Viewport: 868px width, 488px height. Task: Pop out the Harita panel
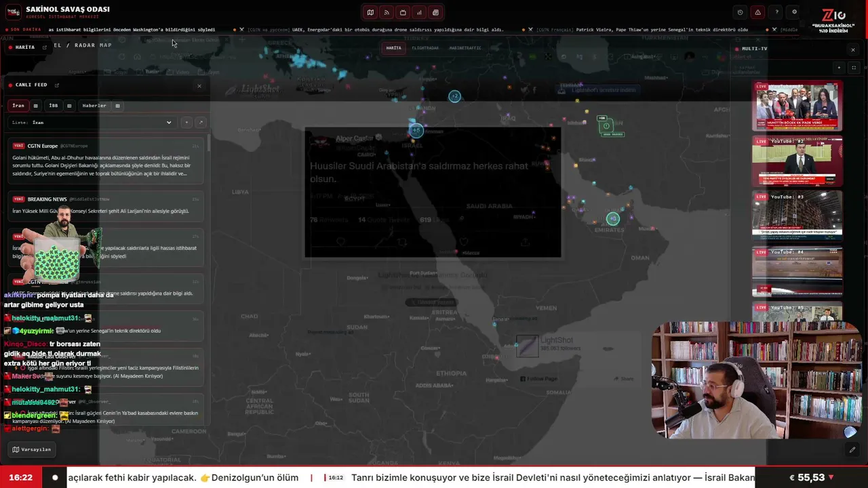[45, 47]
